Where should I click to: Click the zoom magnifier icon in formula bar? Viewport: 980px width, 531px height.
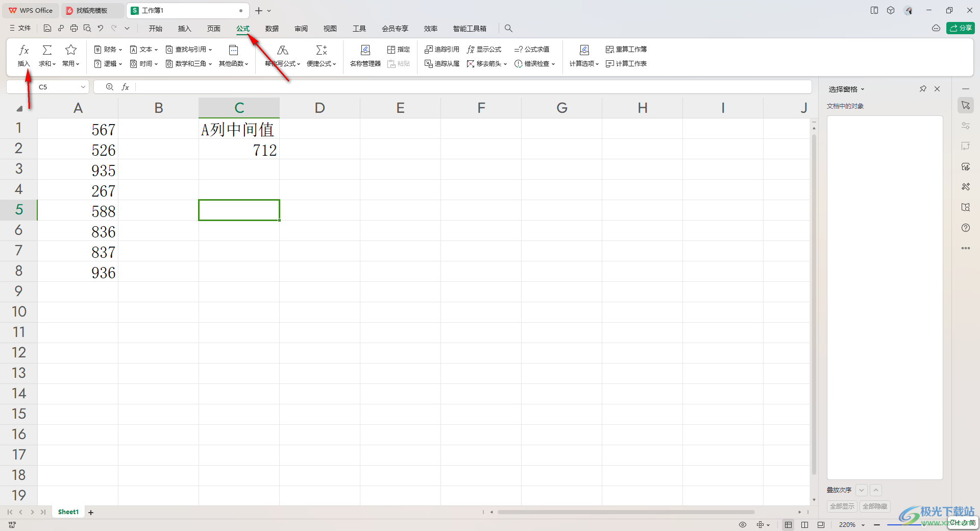point(110,87)
